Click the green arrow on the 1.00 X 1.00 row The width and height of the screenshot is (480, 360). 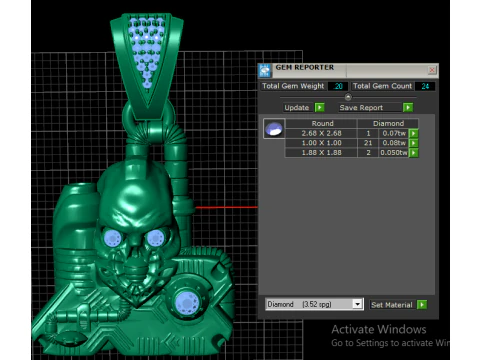tap(413, 143)
